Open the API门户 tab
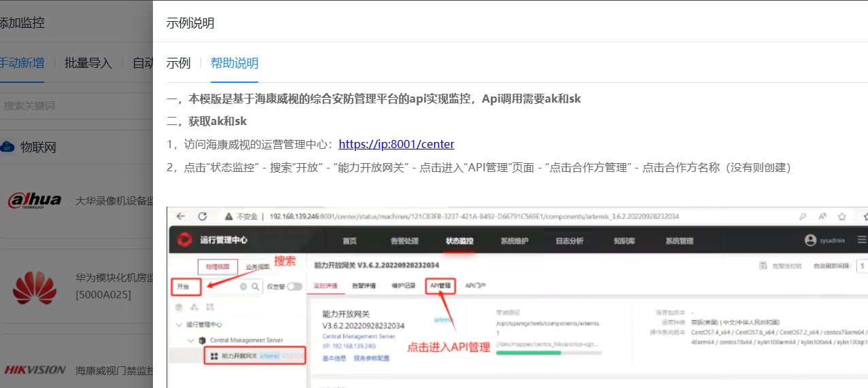This screenshot has width=868, height=388. tap(475, 286)
